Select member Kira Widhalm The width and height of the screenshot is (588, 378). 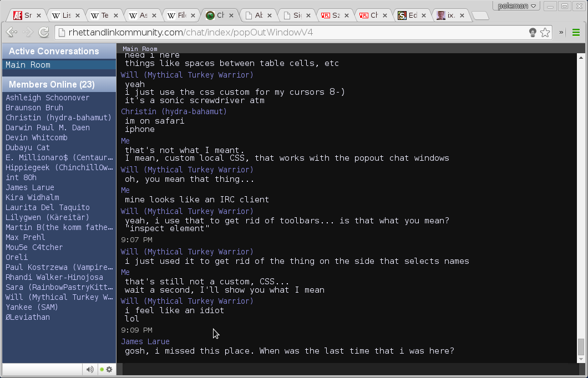[x=32, y=198]
